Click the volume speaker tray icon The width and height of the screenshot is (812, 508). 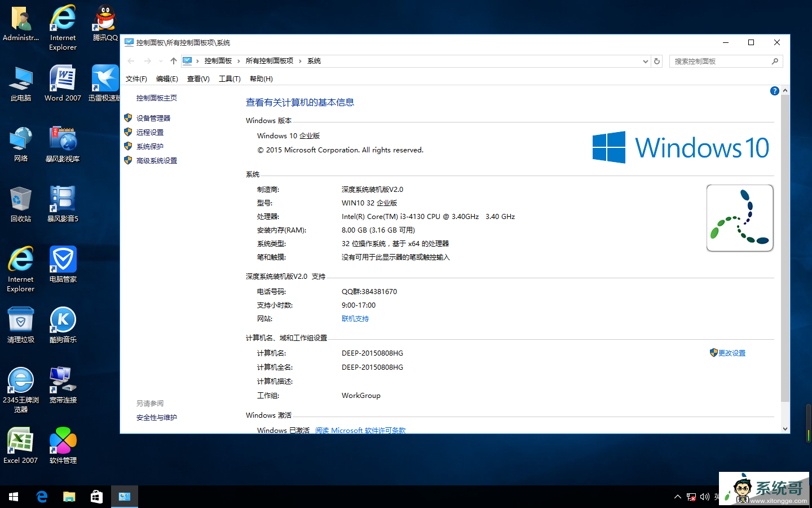[x=704, y=497]
